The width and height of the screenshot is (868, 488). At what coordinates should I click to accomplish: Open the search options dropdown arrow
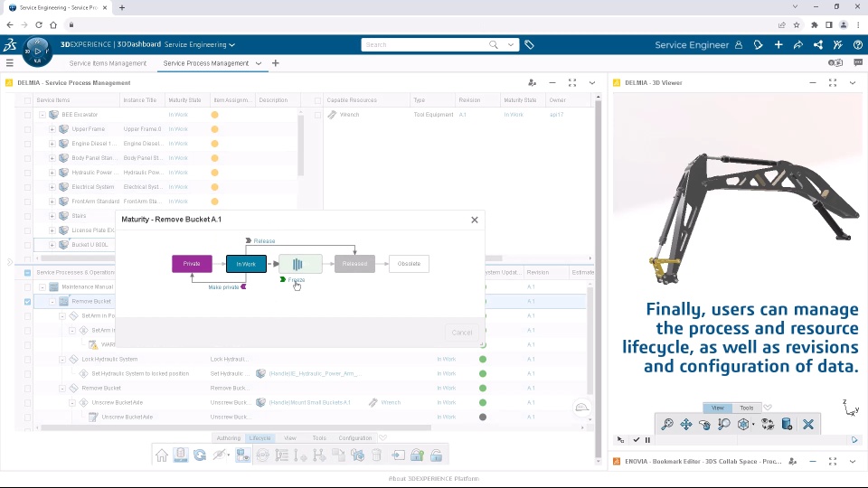pyautogui.click(x=510, y=45)
